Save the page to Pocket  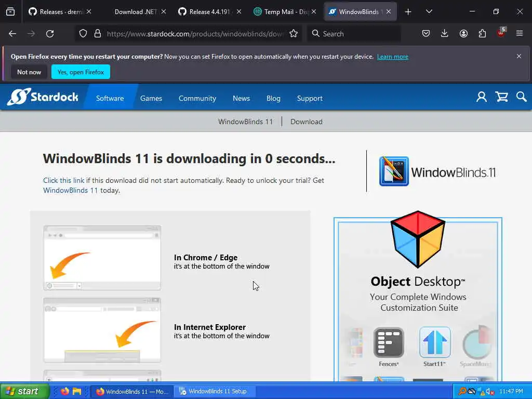pyautogui.click(x=426, y=34)
